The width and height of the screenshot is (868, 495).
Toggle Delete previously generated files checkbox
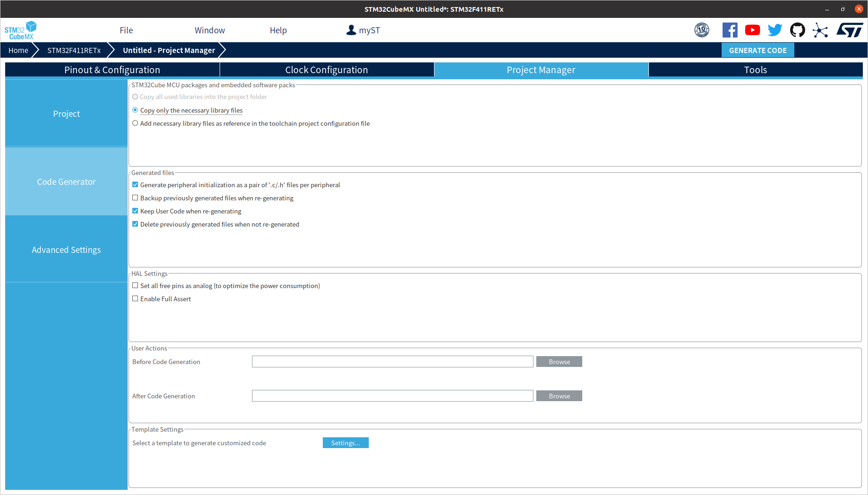pyautogui.click(x=135, y=224)
